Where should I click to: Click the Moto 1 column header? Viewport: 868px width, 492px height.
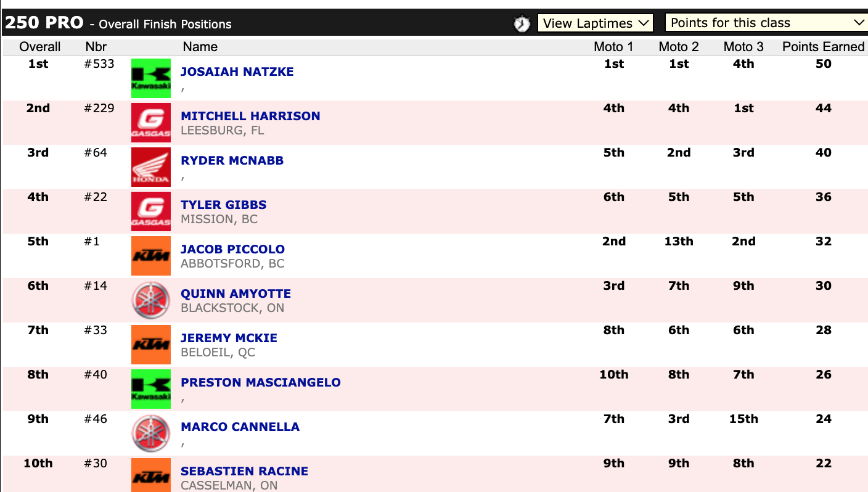coord(613,47)
